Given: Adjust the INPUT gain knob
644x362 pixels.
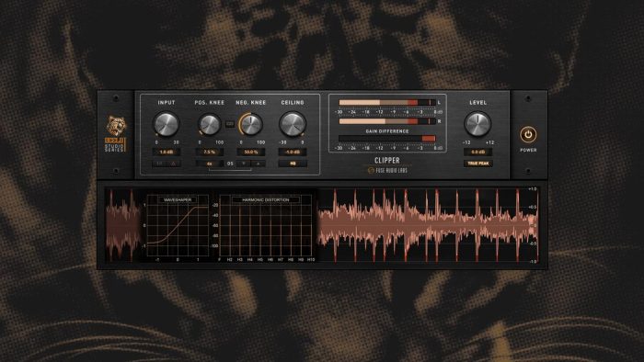Looking at the screenshot, I should click(x=167, y=124).
